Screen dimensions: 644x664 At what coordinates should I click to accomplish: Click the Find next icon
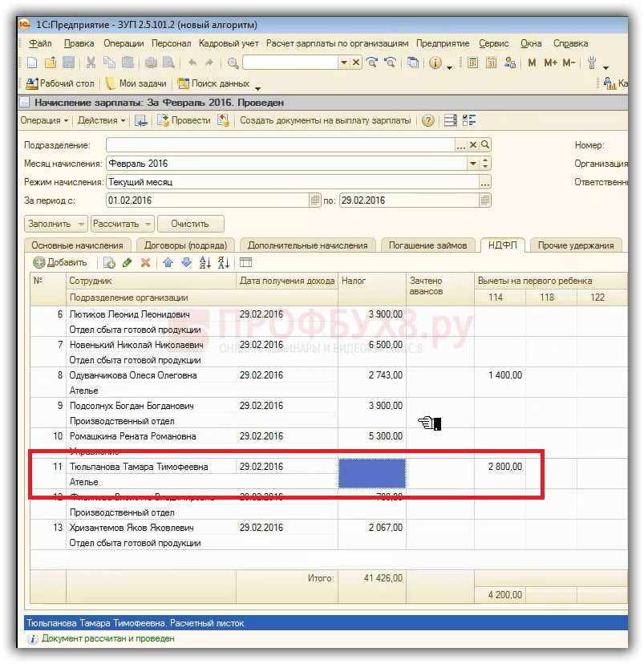click(x=372, y=63)
